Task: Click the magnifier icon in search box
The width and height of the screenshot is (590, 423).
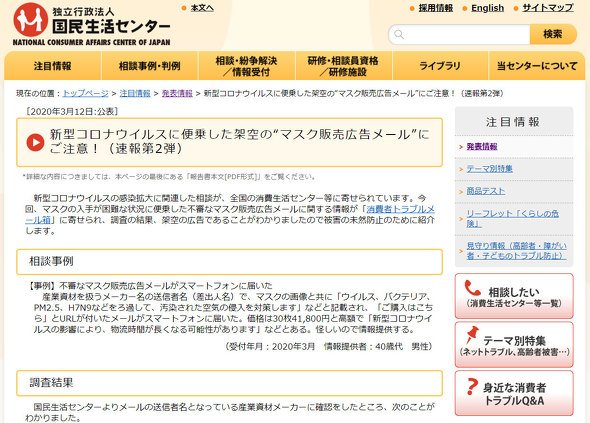Action: point(399,35)
